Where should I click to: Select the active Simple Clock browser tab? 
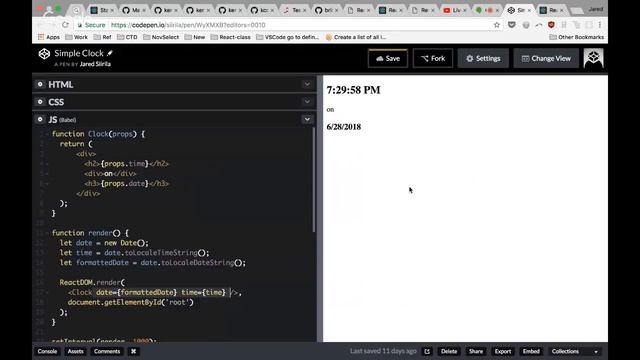pos(520,10)
